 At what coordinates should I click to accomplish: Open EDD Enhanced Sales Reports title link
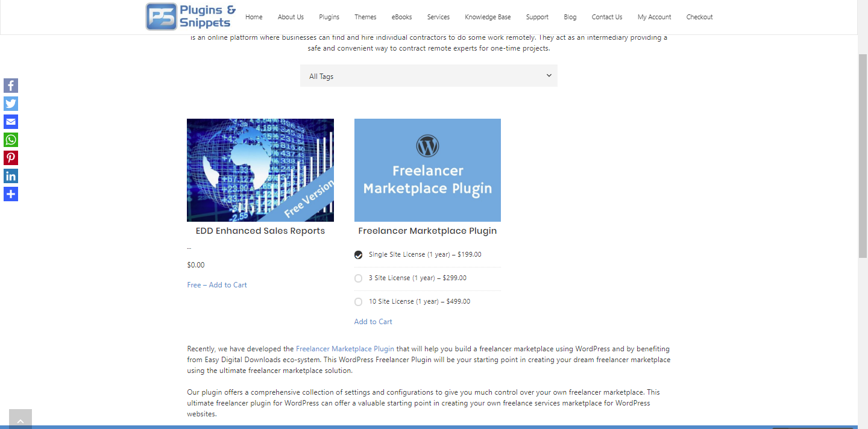coord(260,231)
